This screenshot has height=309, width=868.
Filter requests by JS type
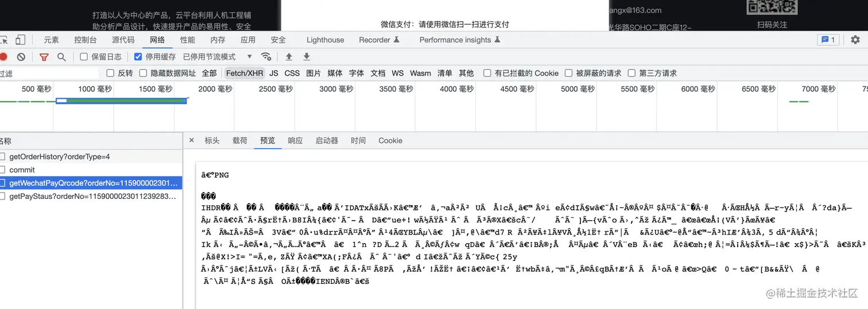tap(274, 73)
